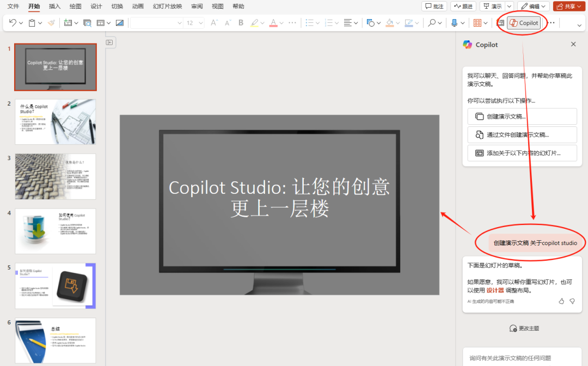Click the orange add-ins grid icon

(477, 23)
